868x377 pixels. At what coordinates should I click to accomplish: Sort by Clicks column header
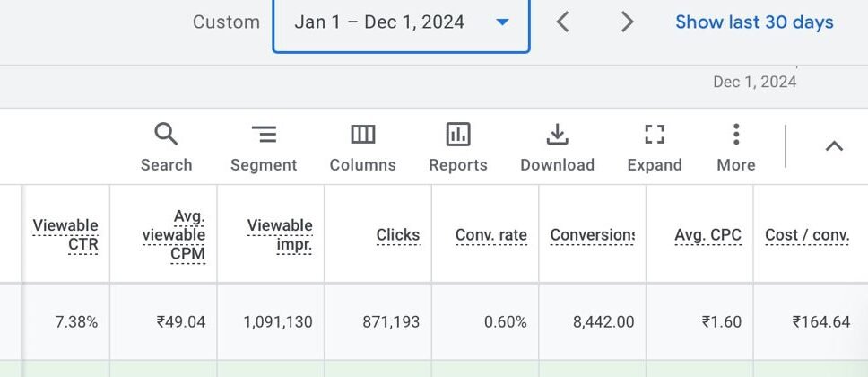(398, 235)
